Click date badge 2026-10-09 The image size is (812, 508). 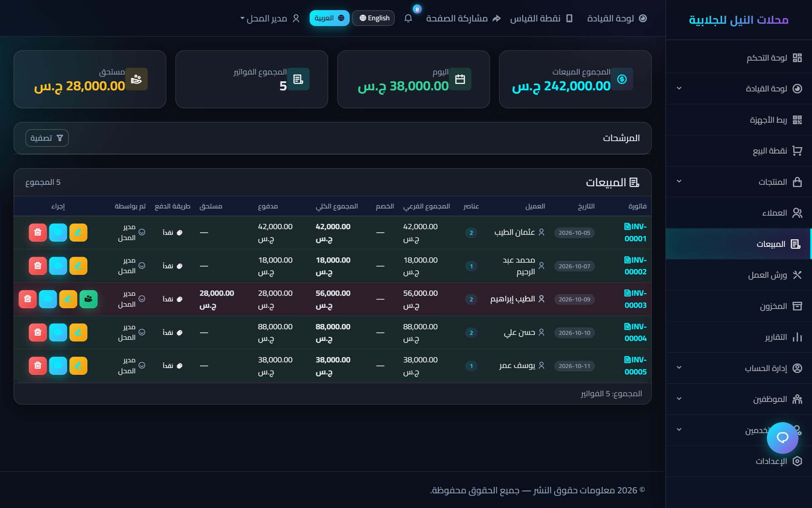coord(574,300)
